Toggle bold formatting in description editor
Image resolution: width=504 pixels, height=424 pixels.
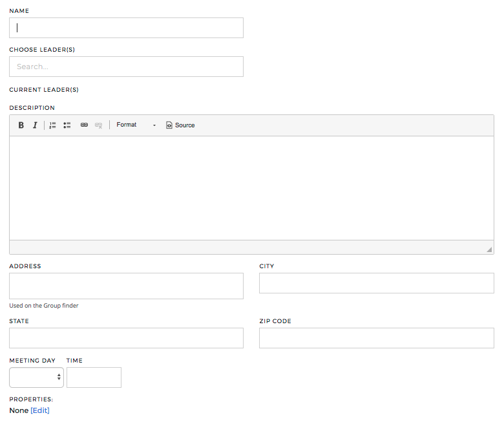pyautogui.click(x=21, y=125)
